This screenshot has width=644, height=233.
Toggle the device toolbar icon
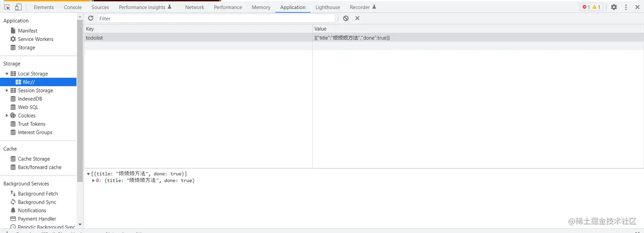coord(18,7)
